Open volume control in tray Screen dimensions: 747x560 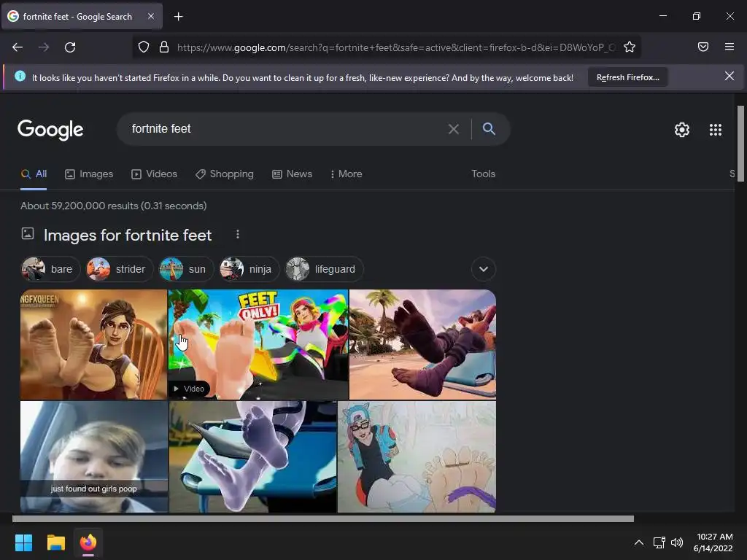point(676,542)
